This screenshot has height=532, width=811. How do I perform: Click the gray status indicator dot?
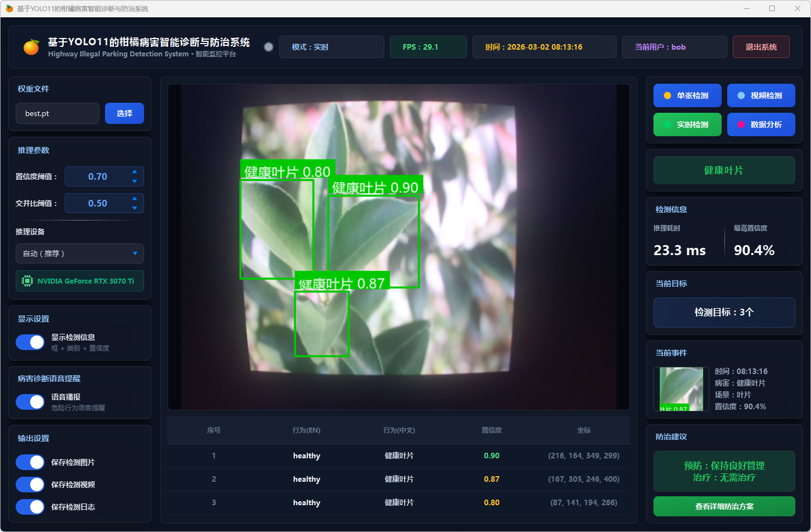pyautogui.click(x=269, y=47)
